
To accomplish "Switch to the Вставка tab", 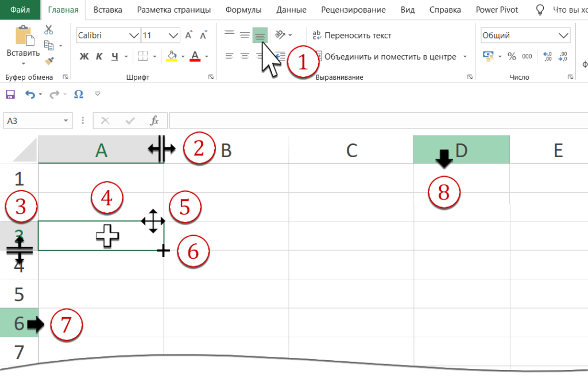I will (107, 10).
